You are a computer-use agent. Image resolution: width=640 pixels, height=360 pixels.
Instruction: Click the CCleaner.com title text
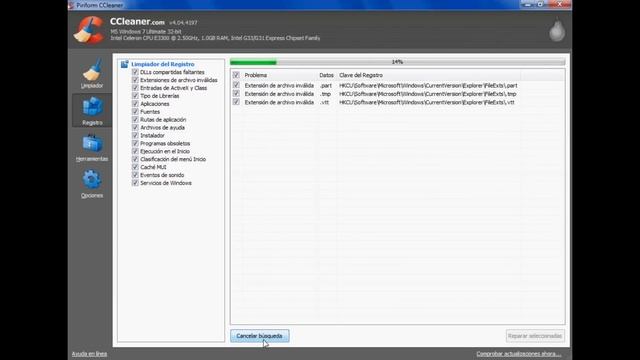point(137,22)
